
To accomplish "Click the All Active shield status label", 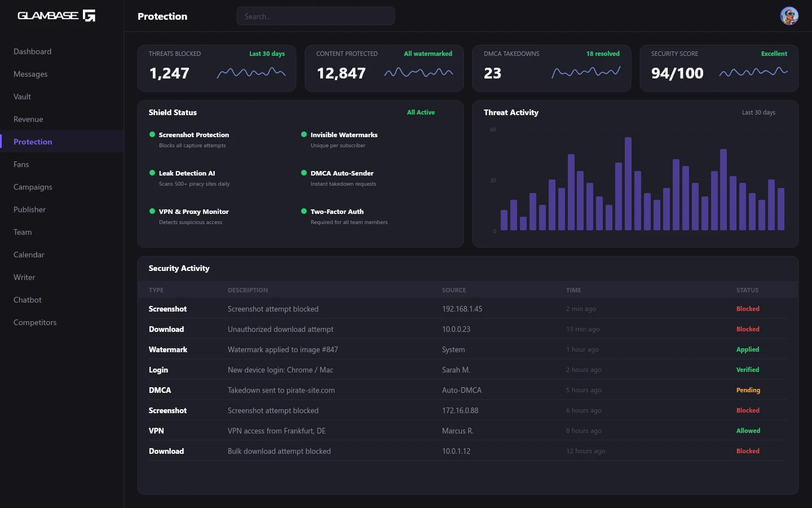I will pos(421,112).
